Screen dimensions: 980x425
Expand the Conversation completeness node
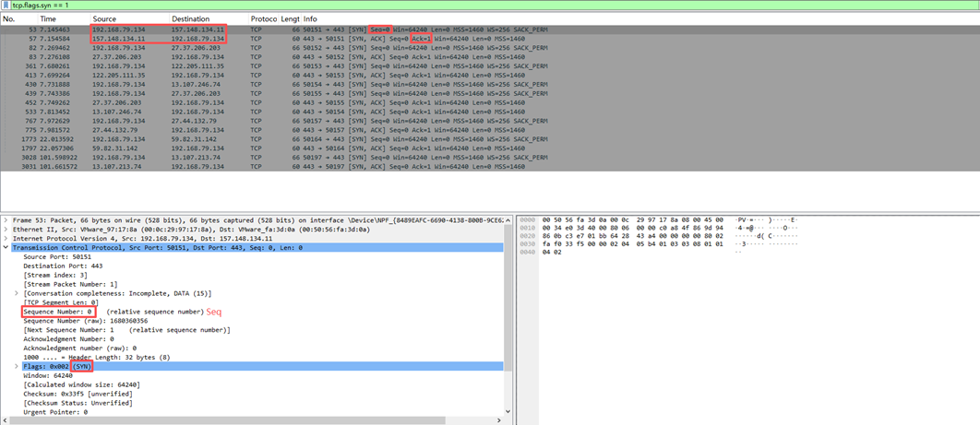click(18, 293)
